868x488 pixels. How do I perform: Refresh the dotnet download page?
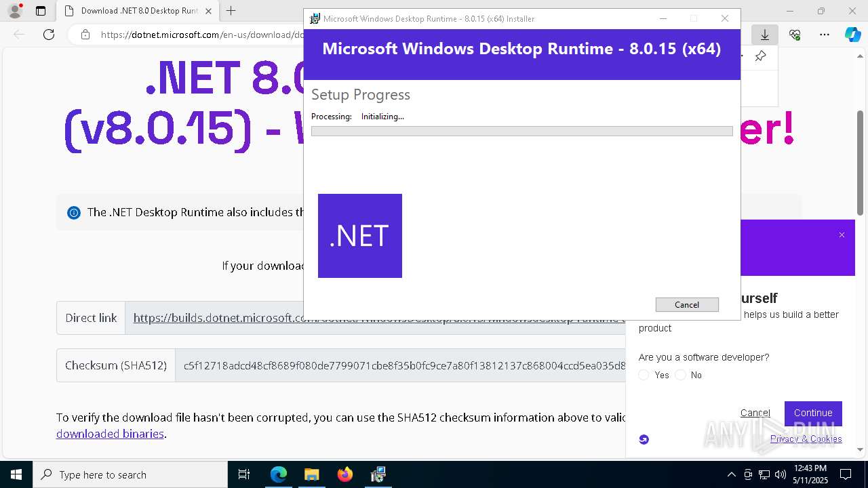tap(49, 35)
